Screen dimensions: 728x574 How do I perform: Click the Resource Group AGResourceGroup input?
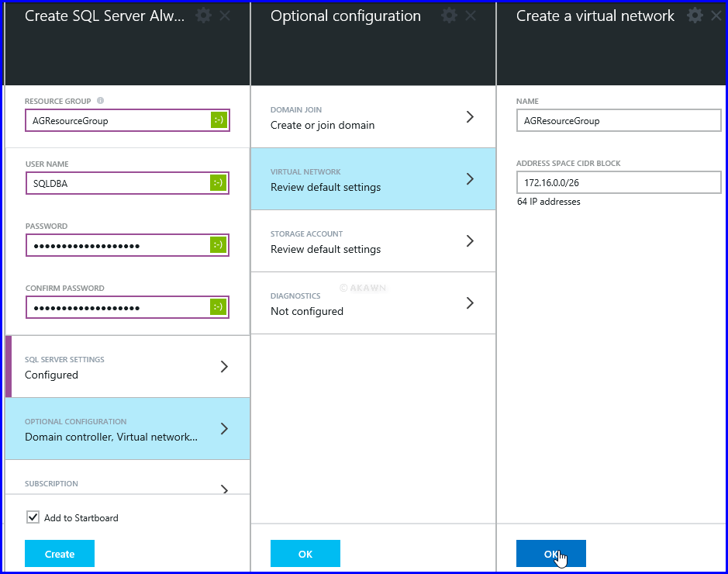(127, 120)
